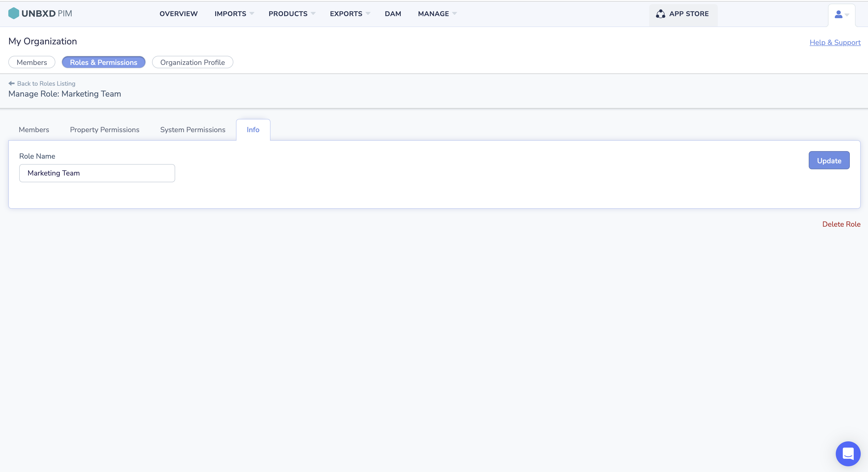
Task: Switch to Property Permissions tab
Action: pos(104,130)
